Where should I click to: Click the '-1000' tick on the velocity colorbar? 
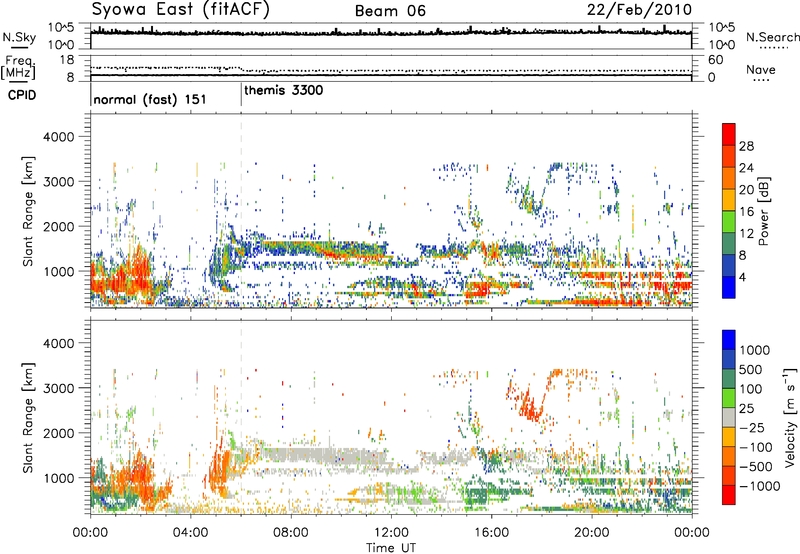pos(760,486)
